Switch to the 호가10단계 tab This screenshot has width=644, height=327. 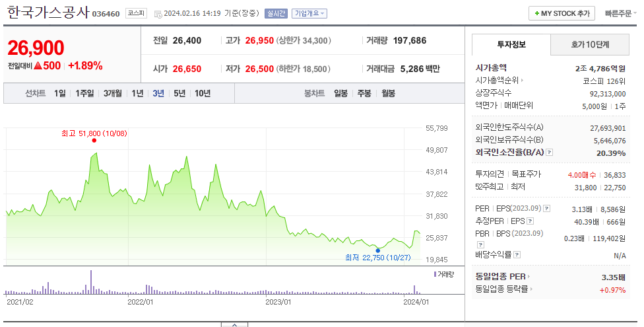[590, 44]
